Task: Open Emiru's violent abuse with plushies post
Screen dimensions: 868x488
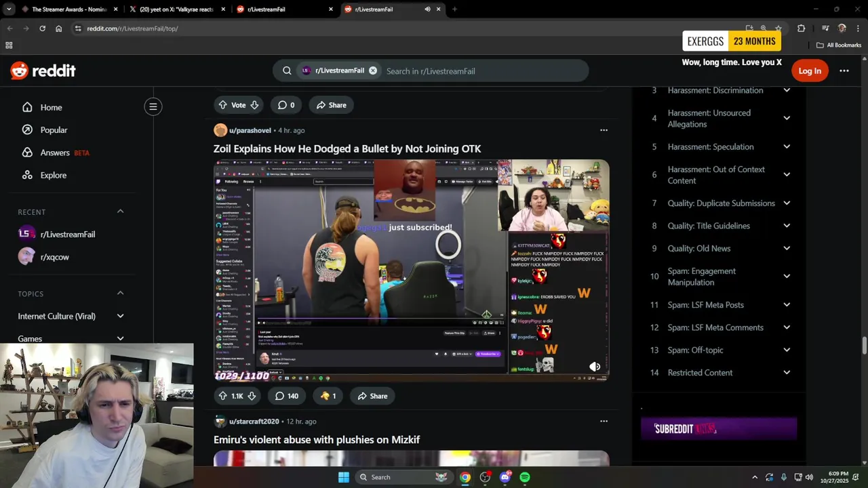Action: pos(317,440)
